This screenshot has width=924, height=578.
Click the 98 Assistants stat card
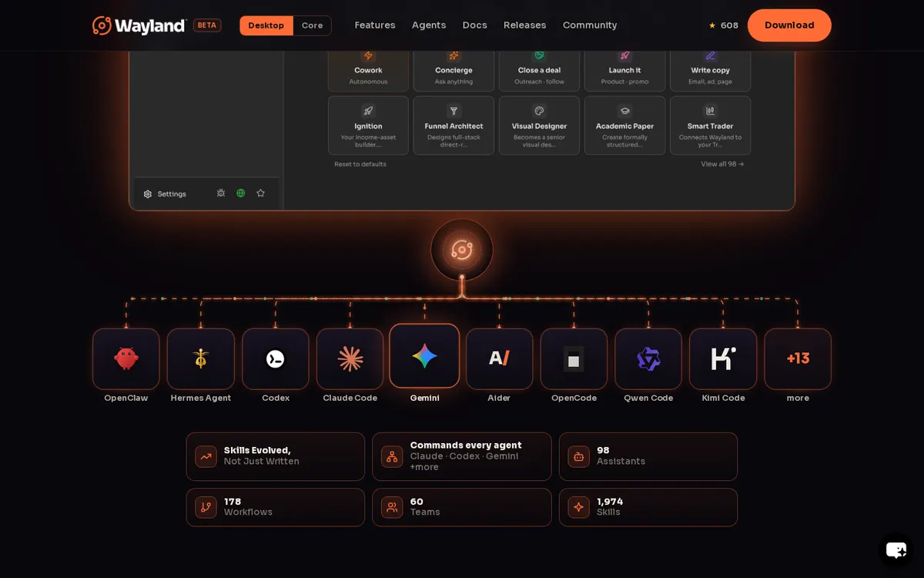click(x=648, y=456)
